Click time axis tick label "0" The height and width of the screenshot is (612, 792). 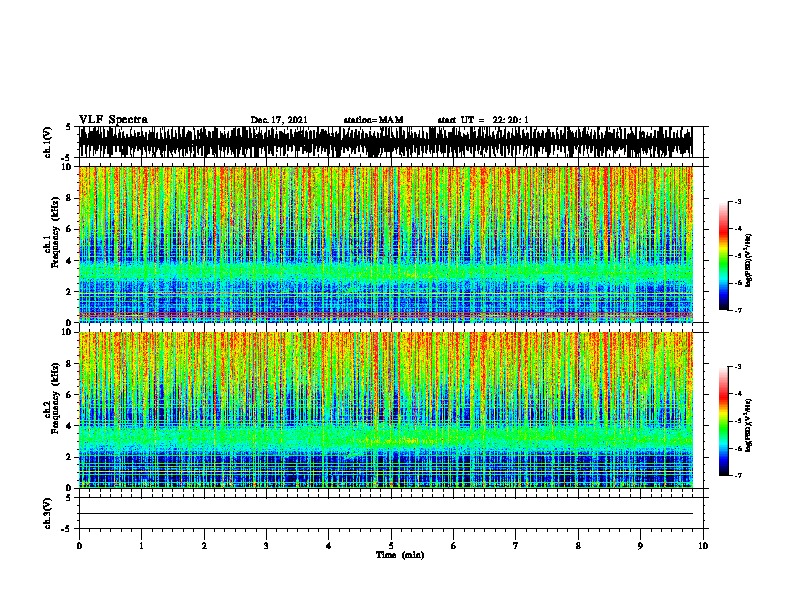coord(79,545)
